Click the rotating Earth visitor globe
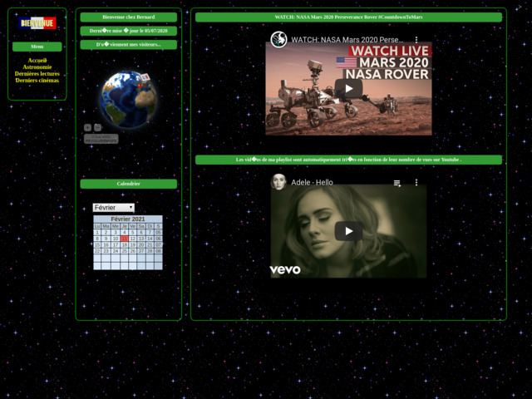 [x=127, y=100]
